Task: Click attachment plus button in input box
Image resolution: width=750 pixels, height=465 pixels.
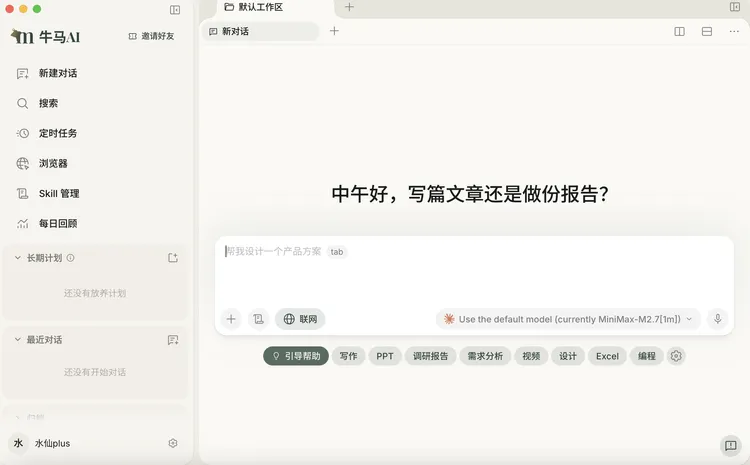Action: point(231,319)
